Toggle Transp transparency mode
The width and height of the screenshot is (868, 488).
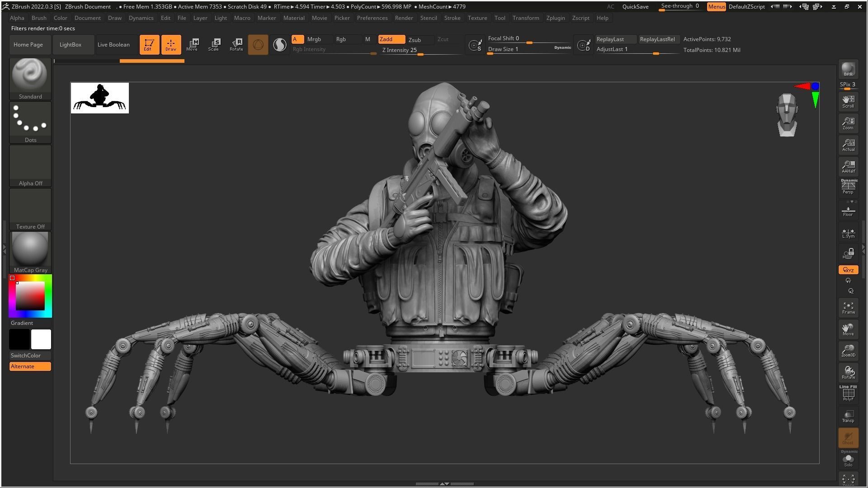pyautogui.click(x=848, y=416)
